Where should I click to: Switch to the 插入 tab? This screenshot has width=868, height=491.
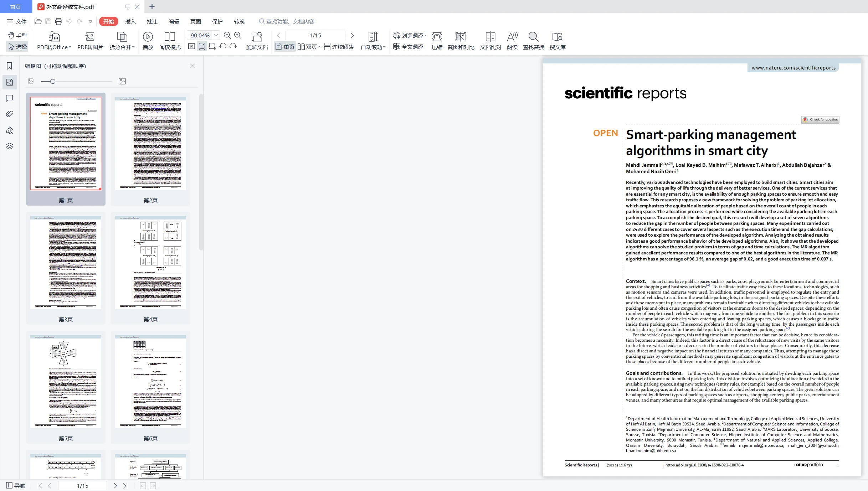click(x=130, y=21)
